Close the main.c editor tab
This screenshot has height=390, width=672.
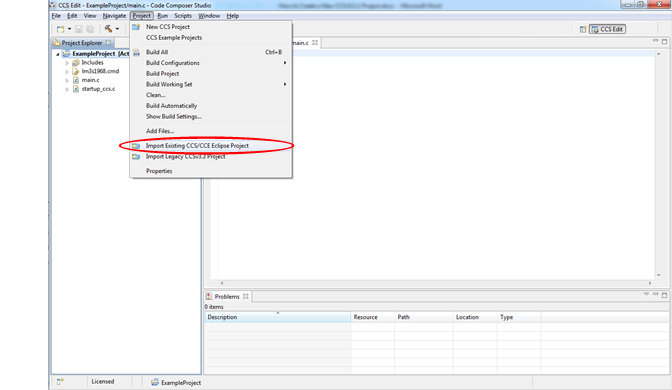(315, 42)
